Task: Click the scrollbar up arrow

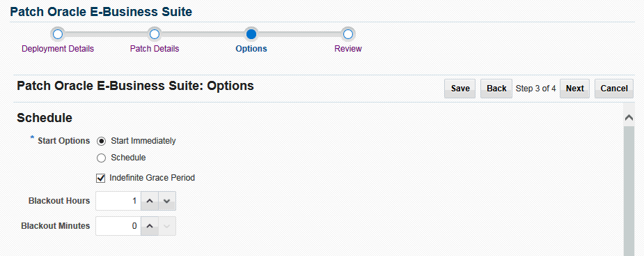Action: coord(629,118)
